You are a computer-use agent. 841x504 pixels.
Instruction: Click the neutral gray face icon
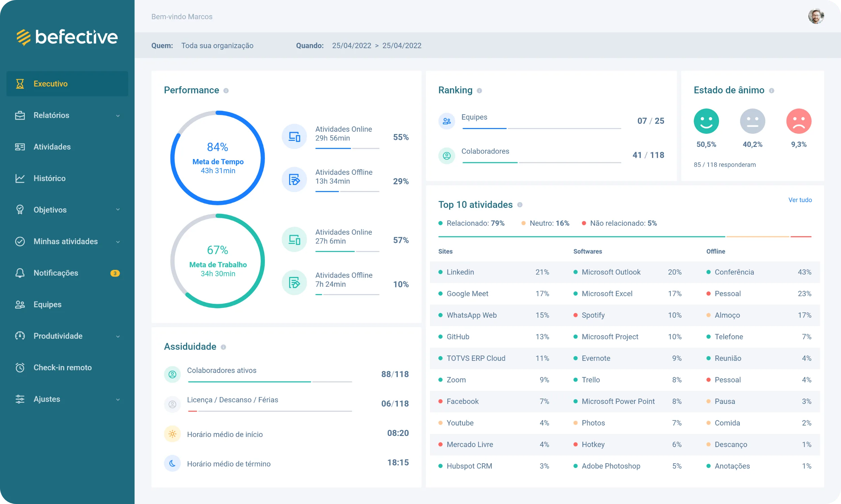[752, 121]
